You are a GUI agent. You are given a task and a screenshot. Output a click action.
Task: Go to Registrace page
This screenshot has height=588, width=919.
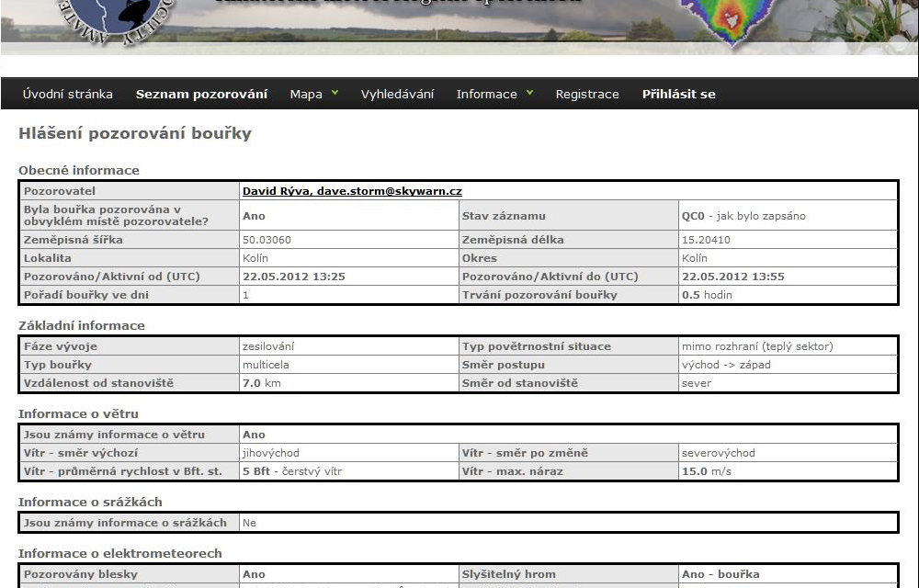click(x=587, y=95)
